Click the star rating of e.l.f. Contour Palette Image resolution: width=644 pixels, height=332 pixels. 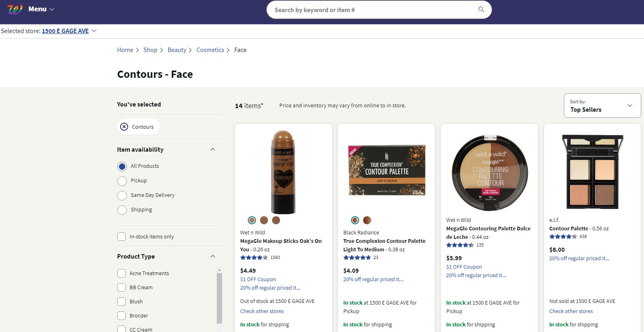(x=563, y=237)
